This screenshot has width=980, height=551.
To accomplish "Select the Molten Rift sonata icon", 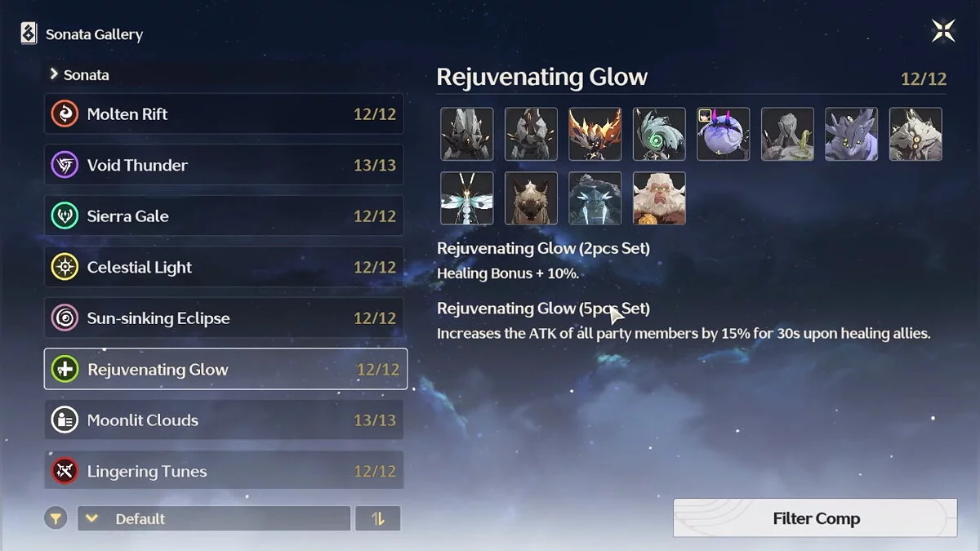I will 65,114.
